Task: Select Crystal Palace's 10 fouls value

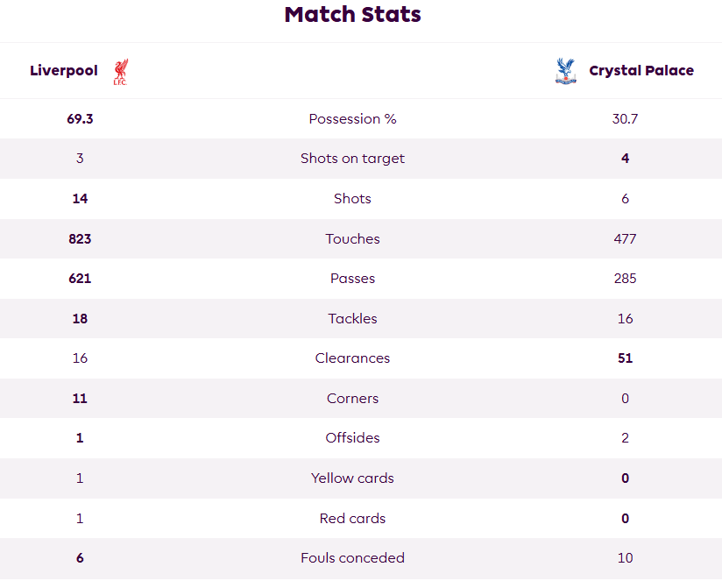Action: coord(626,558)
